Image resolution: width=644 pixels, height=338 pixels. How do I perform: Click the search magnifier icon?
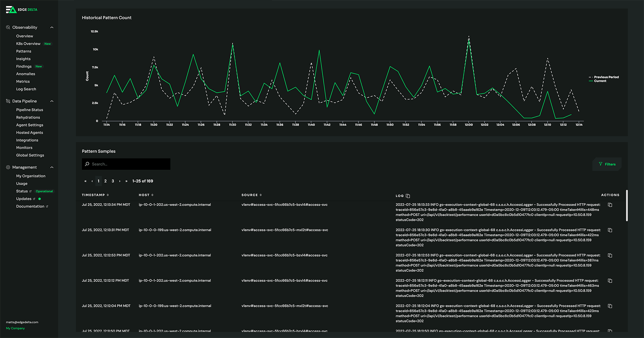coord(87,164)
